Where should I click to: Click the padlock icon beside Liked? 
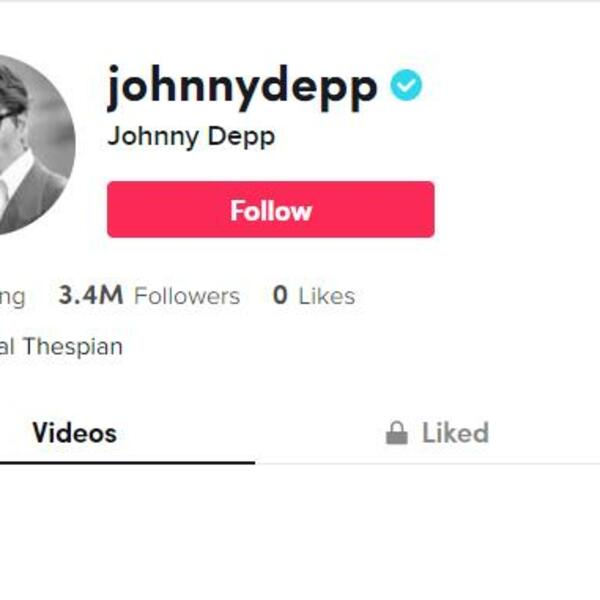pos(396,433)
